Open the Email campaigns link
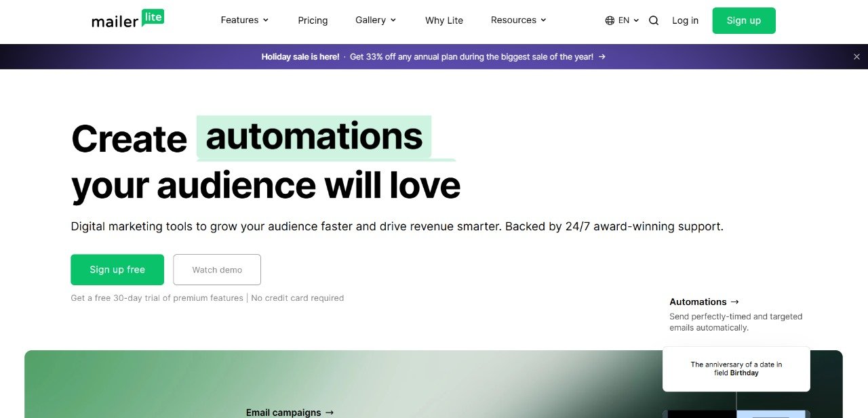Image resolution: width=868 pixels, height=418 pixels. click(290, 412)
